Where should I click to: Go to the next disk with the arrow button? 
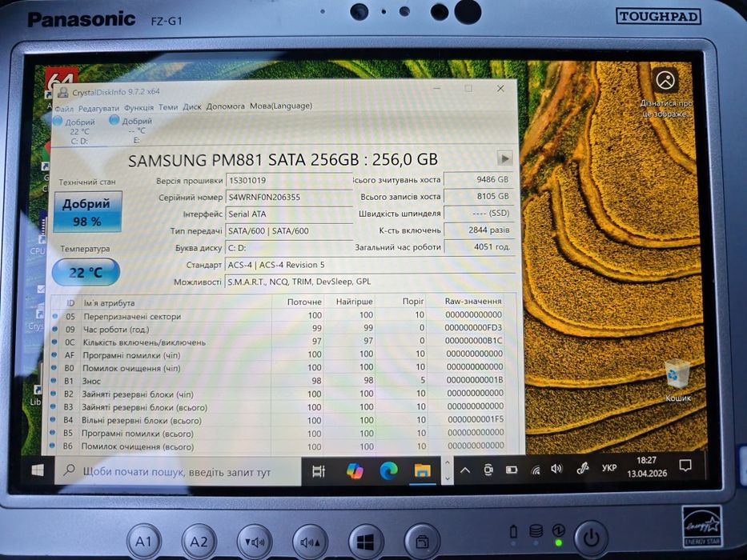point(504,158)
